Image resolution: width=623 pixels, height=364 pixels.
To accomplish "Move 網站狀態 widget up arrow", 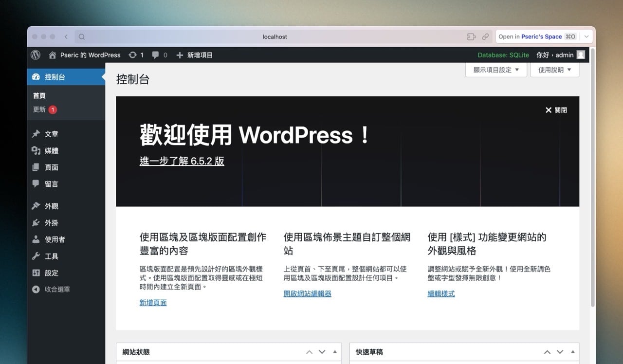I will pos(309,352).
